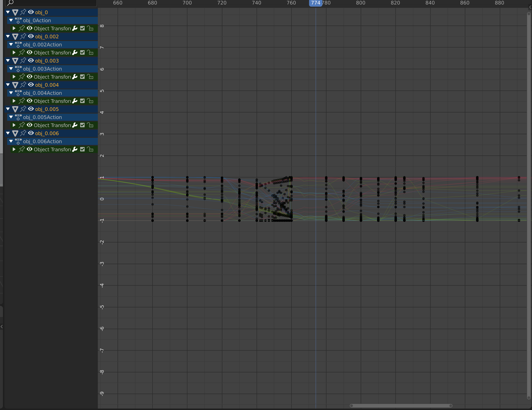Click the pin icon next to obj_0

click(23, 12)
